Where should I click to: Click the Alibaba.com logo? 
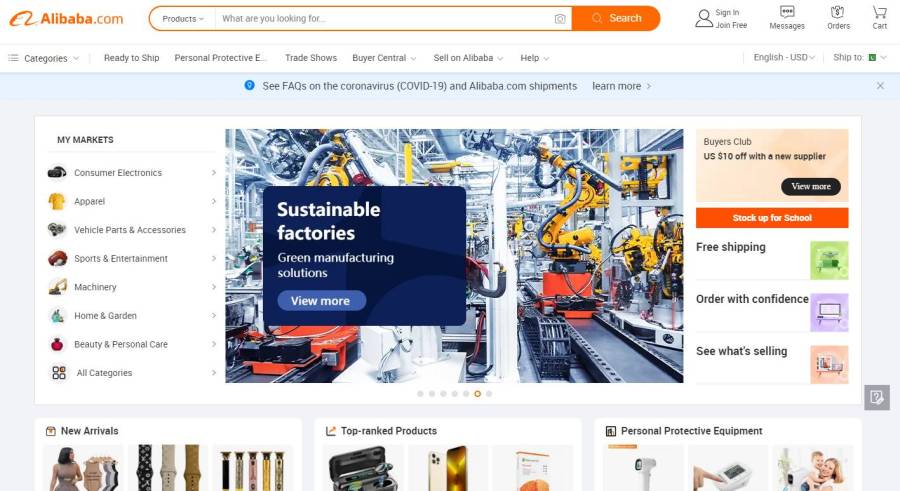66,19
